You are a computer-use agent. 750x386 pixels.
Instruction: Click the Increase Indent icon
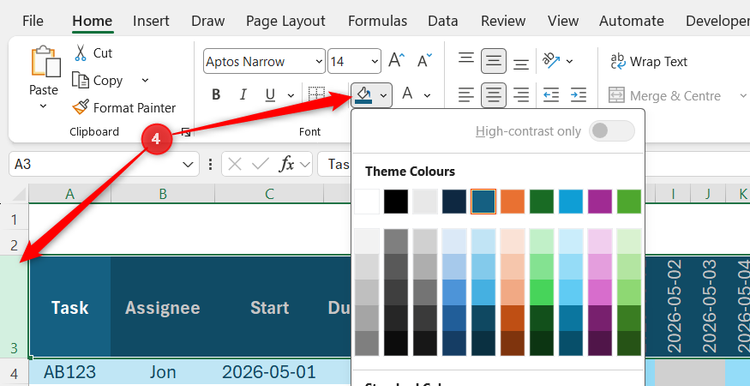pyautogui.click(x=578, y=95)
